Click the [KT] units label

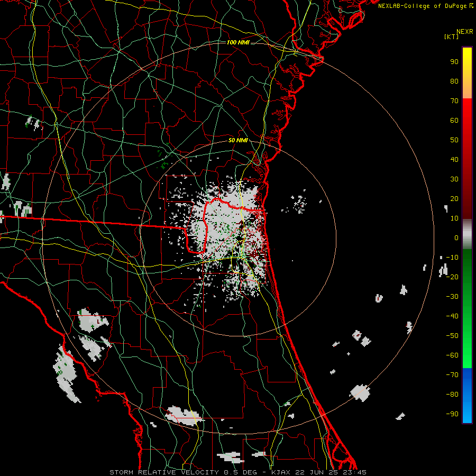pos(451,36)
